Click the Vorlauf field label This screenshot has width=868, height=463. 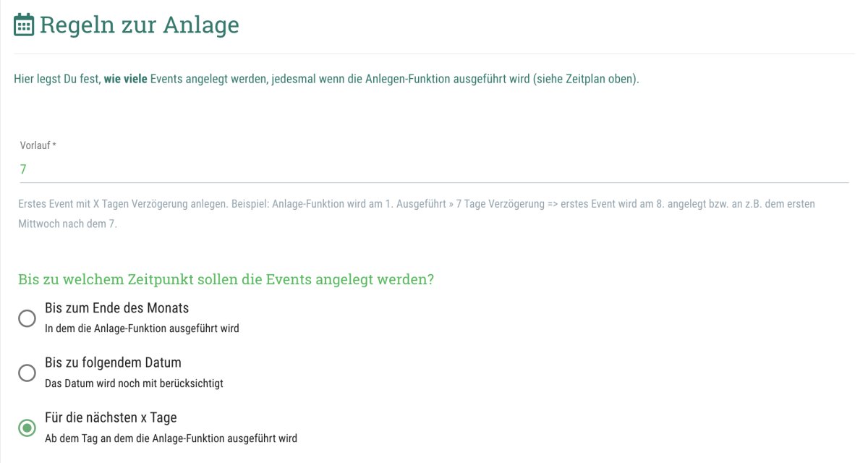38,145
